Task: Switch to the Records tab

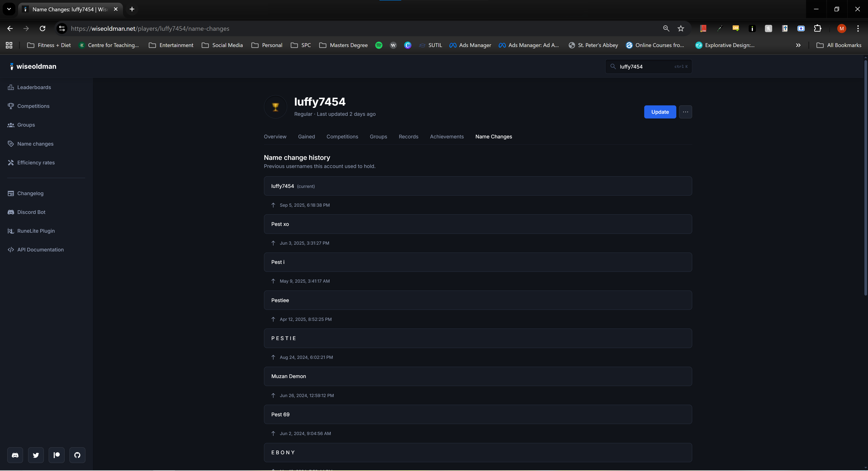Action: pyautogui.click(x=408, y=137)
